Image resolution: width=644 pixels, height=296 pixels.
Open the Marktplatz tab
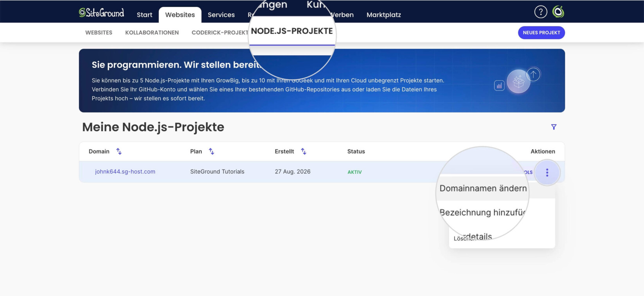click(x=384, y=15)
